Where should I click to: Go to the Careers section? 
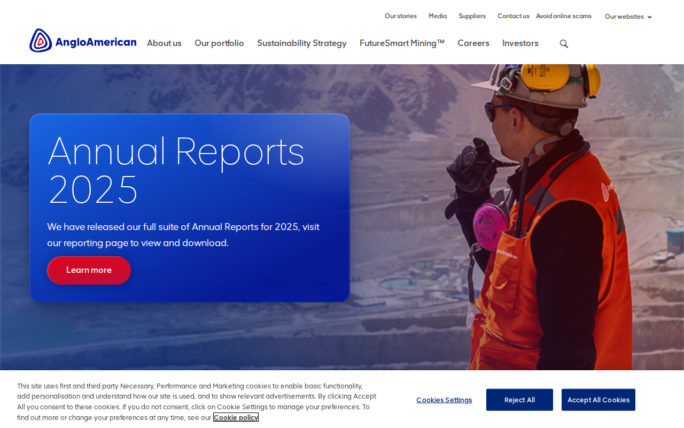(473, 43)
